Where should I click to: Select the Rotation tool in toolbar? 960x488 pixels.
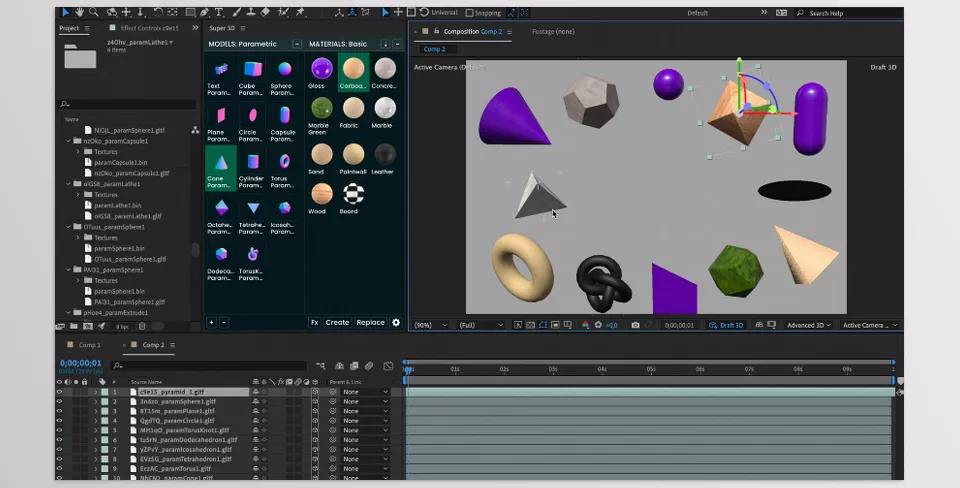(158, 12)
